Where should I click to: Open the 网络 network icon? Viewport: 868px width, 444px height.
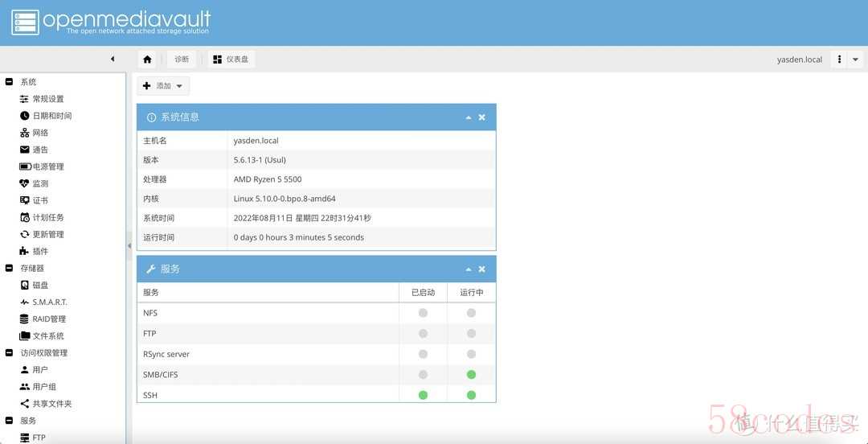coord(24,133)
